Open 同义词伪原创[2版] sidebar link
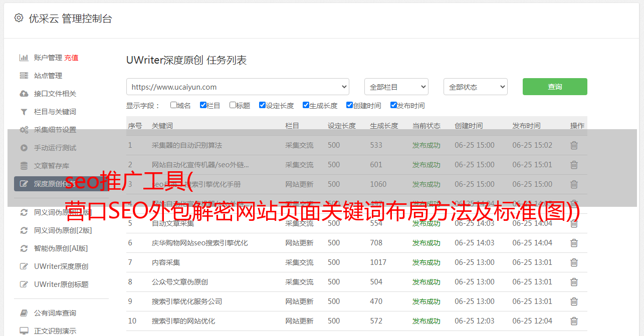644x336 pixels. [63, 230]
